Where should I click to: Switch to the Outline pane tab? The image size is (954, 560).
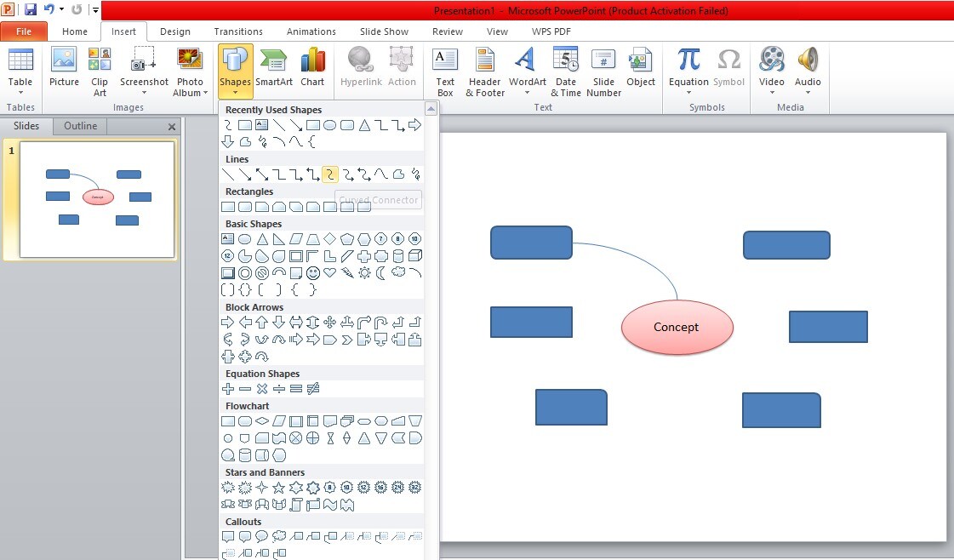tap(80, 126)
